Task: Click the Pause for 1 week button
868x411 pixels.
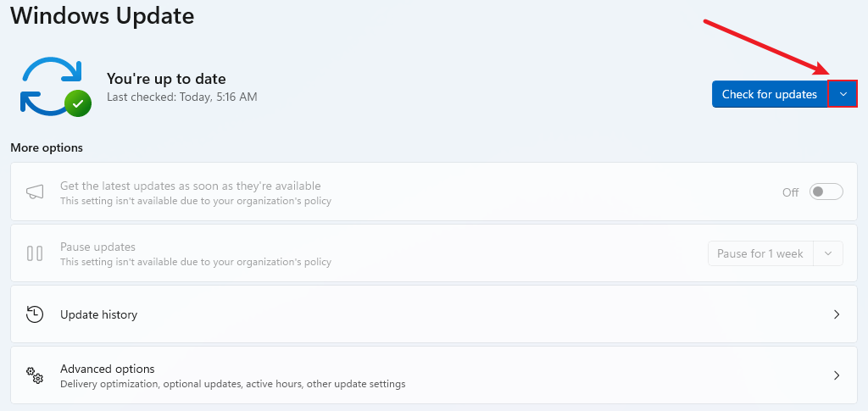Action: (759, 253)
